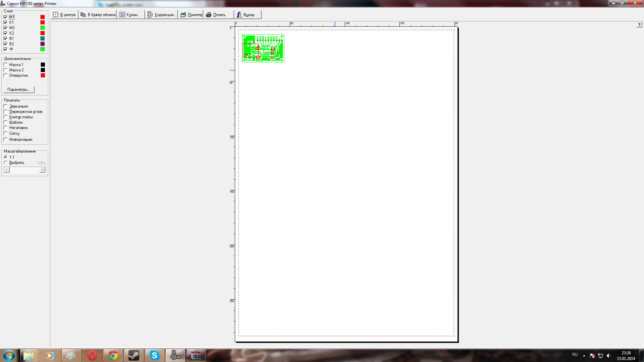This screenshot has height=362, width=644.
Task: Select the 'Выбрать' custom scale radio button
Action: 5,163
